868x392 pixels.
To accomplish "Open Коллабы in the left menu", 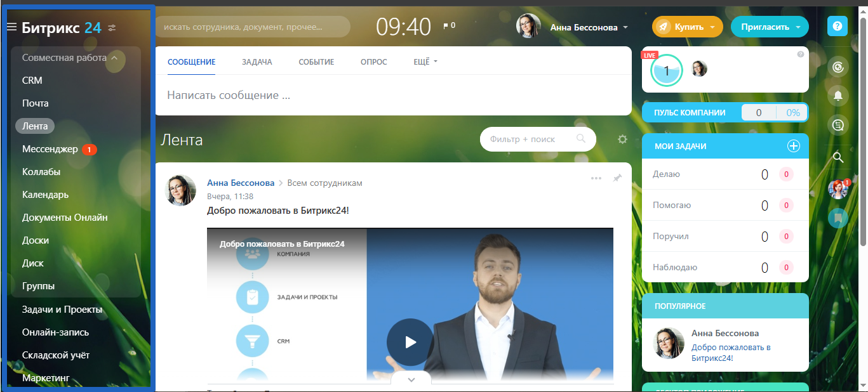I will [41, 172].
